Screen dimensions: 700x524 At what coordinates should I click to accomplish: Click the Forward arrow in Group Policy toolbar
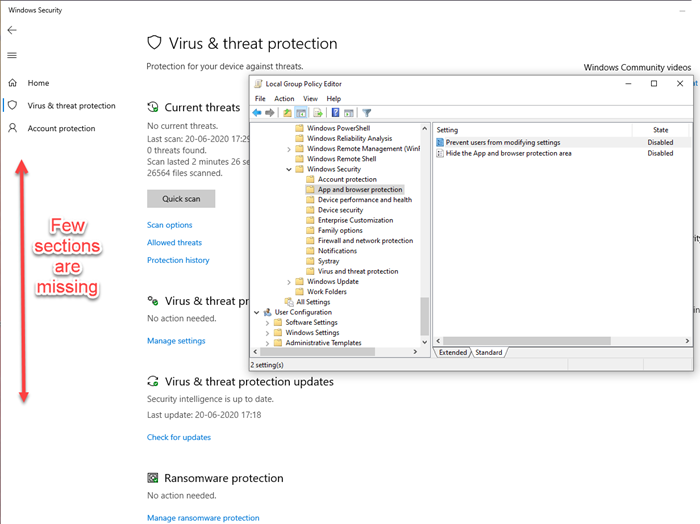pyautogui.click(x=270, y=112)
